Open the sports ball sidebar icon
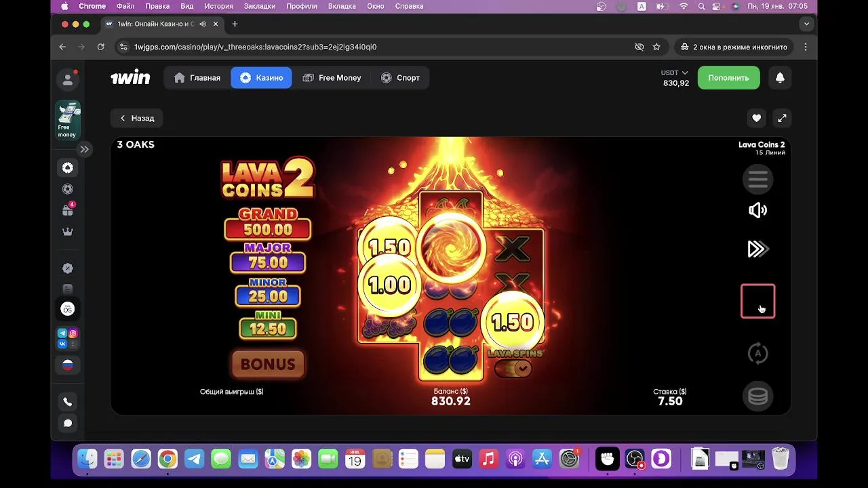This screenshot has height=488, width=868. pyautogui.click(x=68, y=189)
